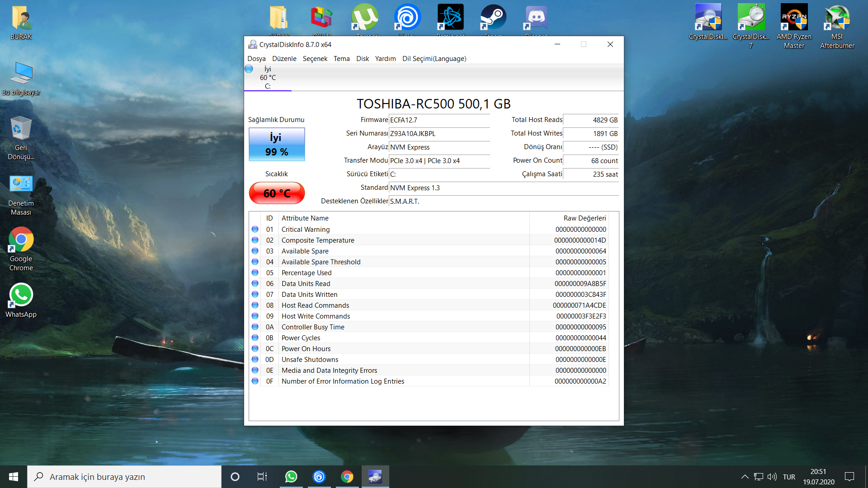The height and width of the screenshot is (488, 868).
Task: Open the Dil Seçimi(Language) menu
Action: pos(434,59)
